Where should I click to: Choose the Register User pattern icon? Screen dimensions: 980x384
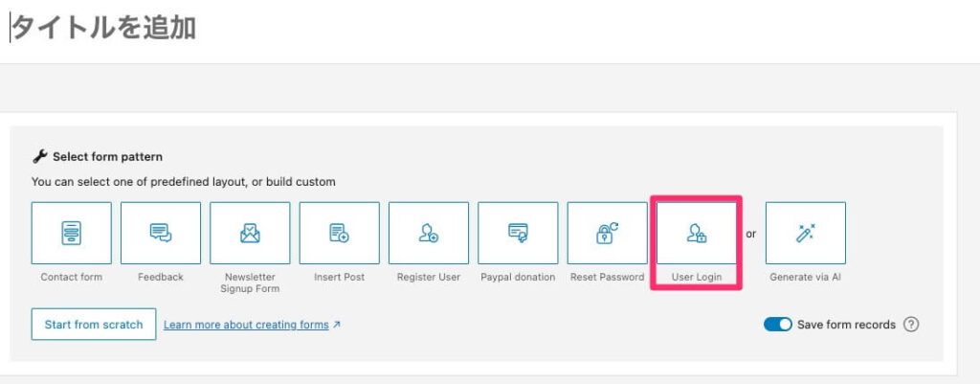tap(429, 233)
